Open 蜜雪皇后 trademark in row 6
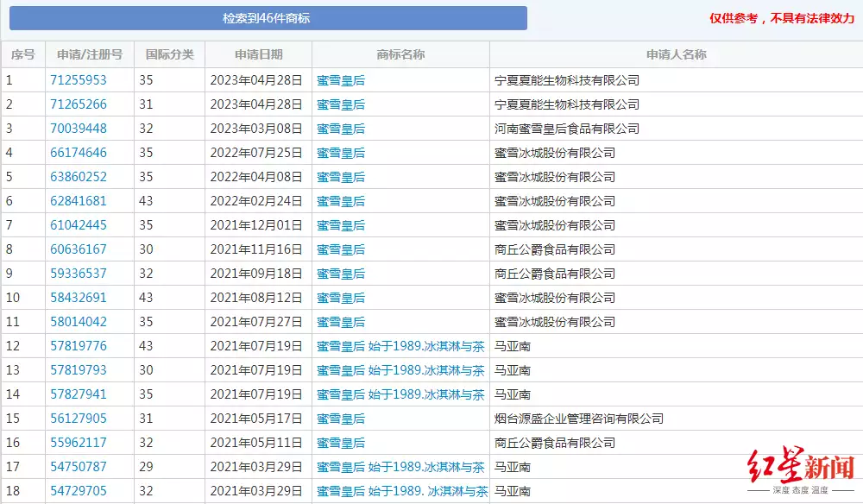 click(341, 201)
